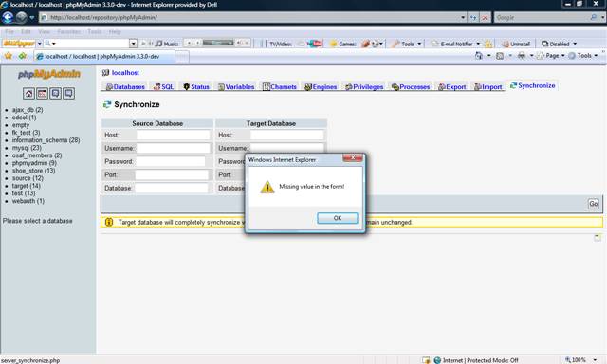607x364 pixels.
Task: Open the Privileges tab
Action: point(364,86)
